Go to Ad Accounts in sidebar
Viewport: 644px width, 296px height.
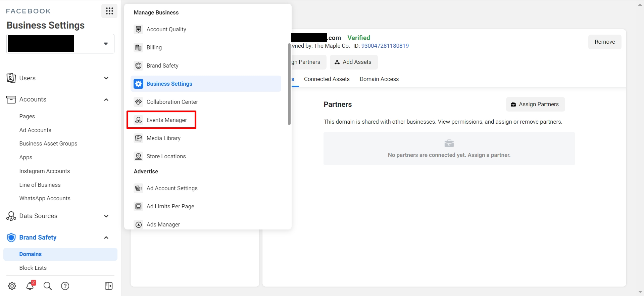click(35, 130)
